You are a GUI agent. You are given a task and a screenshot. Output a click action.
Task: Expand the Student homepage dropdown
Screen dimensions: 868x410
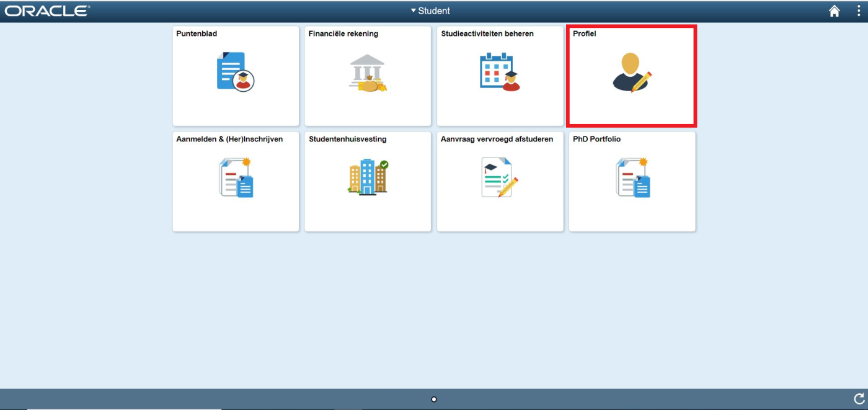point(430,11)
